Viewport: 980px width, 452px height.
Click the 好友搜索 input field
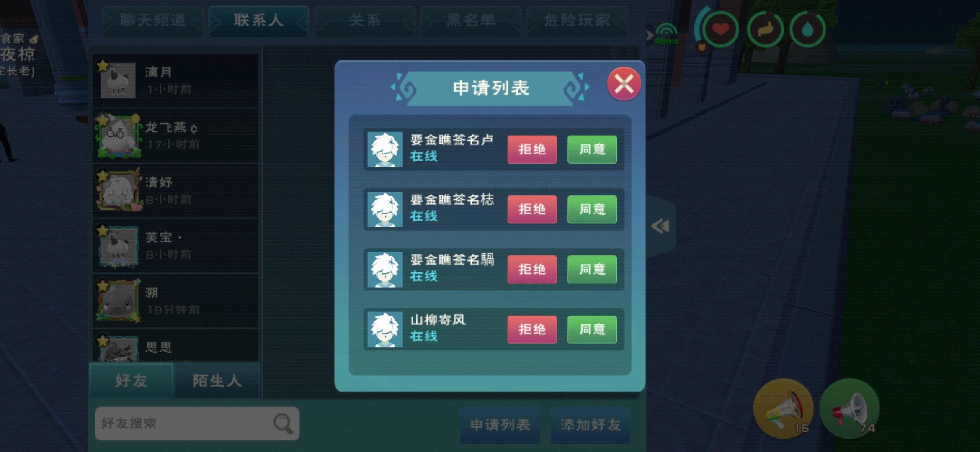pyautogui.click(x=197, y=424)
